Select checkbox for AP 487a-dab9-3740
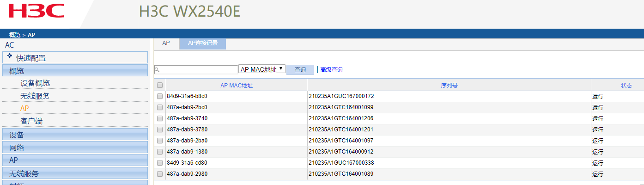The width and height of the screenshot is (644, 185). tap(160, 118)
